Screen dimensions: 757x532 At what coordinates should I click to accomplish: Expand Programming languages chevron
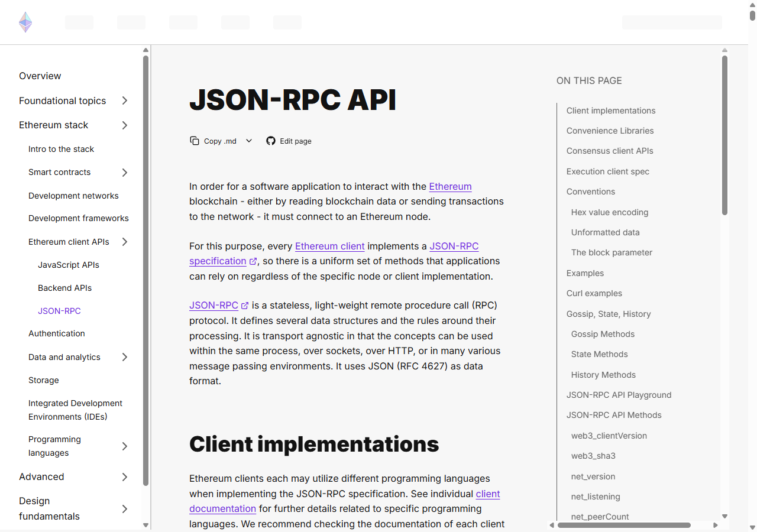[x=125, y=446]
